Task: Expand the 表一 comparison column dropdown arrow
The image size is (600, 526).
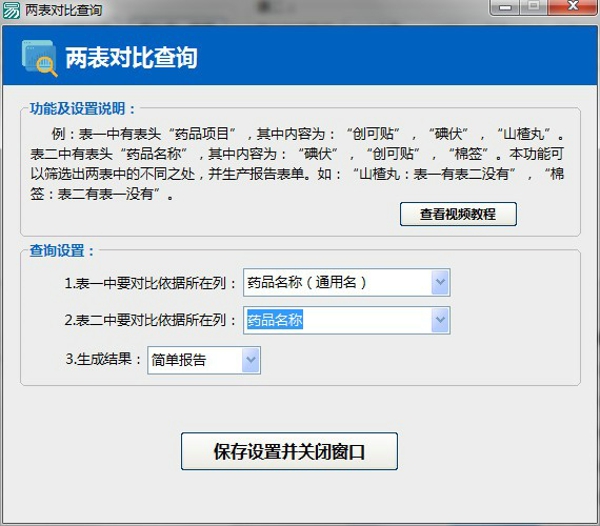Action: pos(440,283)
